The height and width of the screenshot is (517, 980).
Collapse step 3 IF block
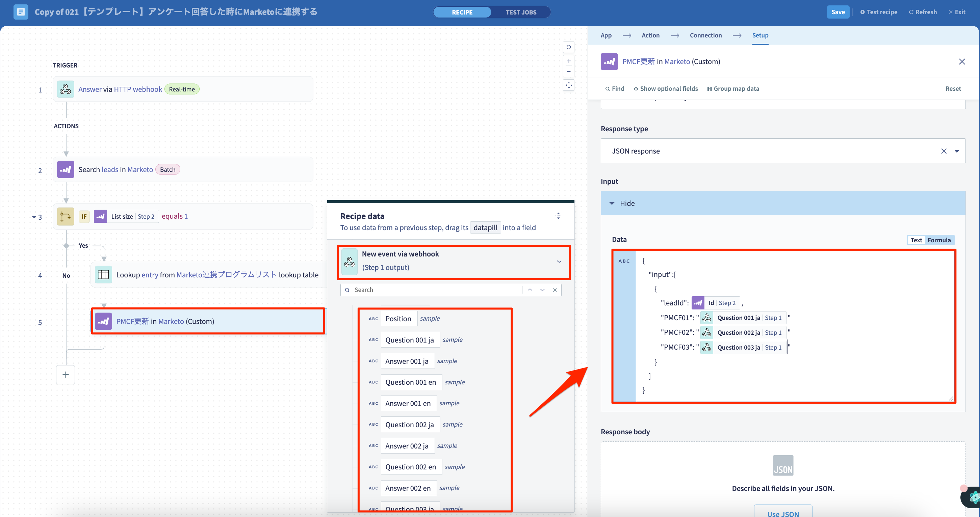click(x=34, y=217)
